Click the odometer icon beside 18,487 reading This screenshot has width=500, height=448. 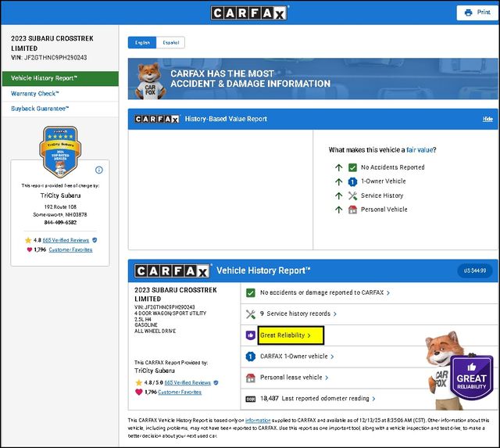pyautogui.click(x=251, y=399)
